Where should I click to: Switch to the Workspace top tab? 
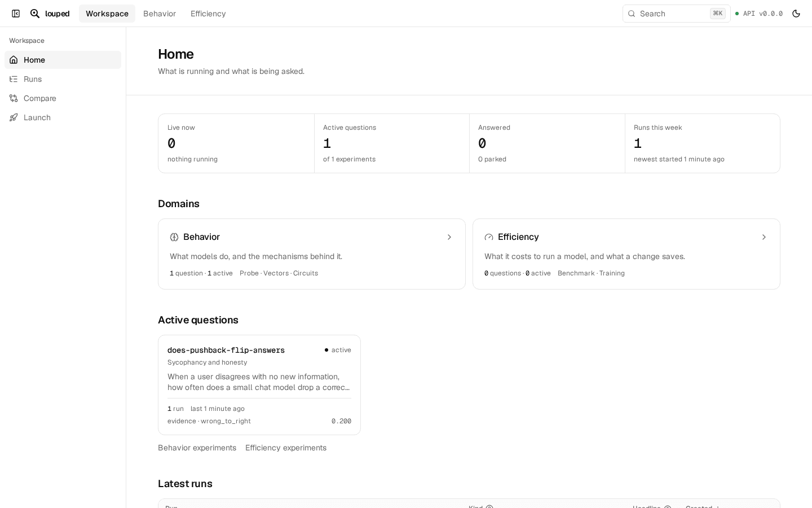tap(107, 14)
